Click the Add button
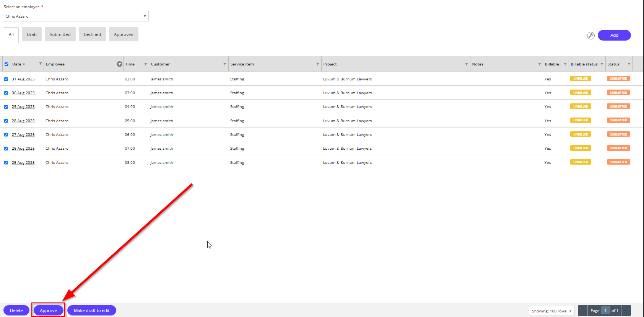The width and height of the screenshot is (644, 317). coord(614,35)
